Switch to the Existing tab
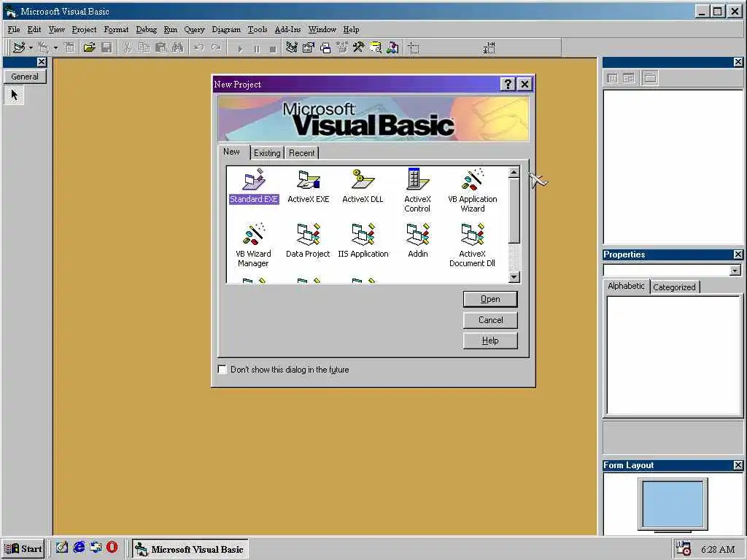The width and height of the screenshot is (747, 560). 267,153
